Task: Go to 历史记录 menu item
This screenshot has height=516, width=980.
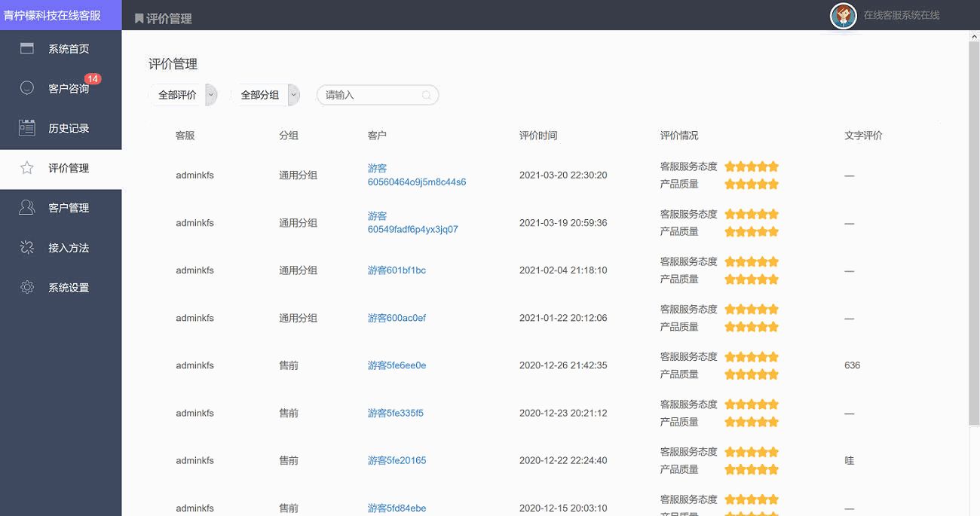Action: [x=69, y=129]
